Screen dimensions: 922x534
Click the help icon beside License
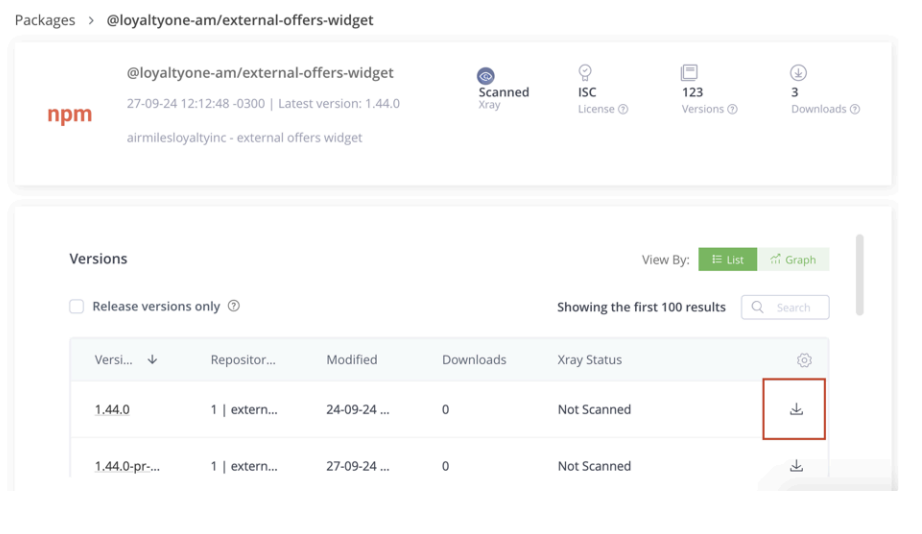(623, 110)
